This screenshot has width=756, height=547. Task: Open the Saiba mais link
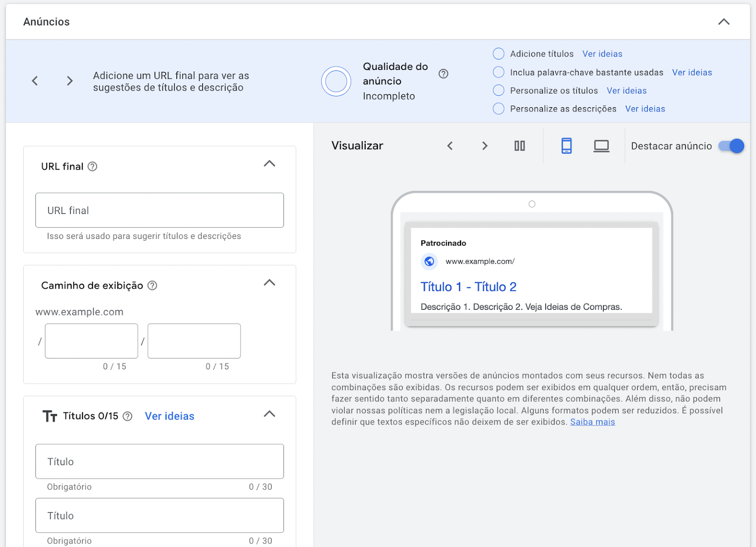(593, 422)
